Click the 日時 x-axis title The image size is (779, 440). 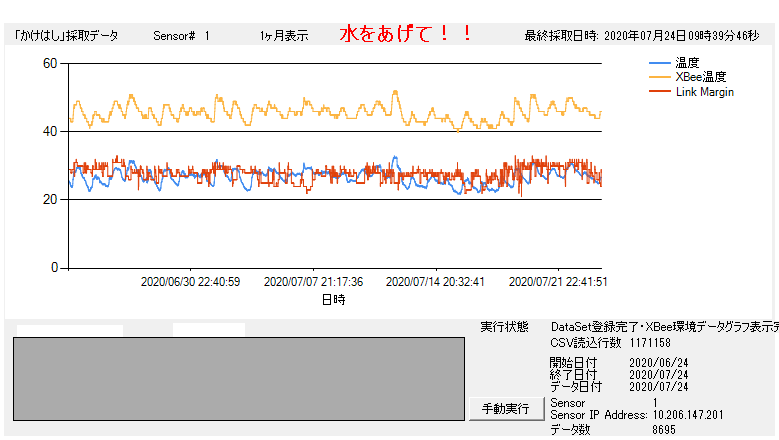click(x=333, y=299)
